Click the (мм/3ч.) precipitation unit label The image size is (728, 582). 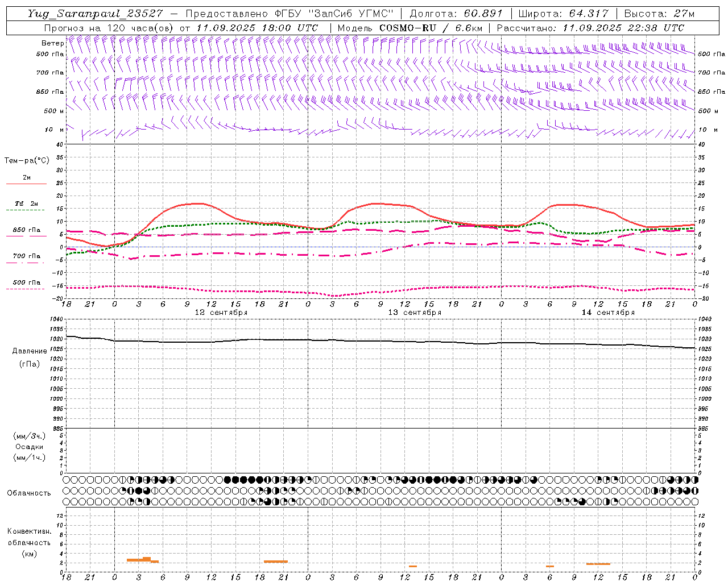pos(30,436)
